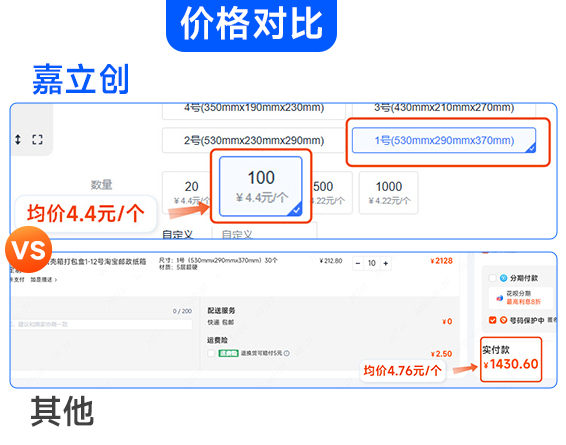Image resolution: width=566 pixels, height=445 pixels.
Task: Click the 花呗分期 logo icon
Action: [x=500, y=298]
